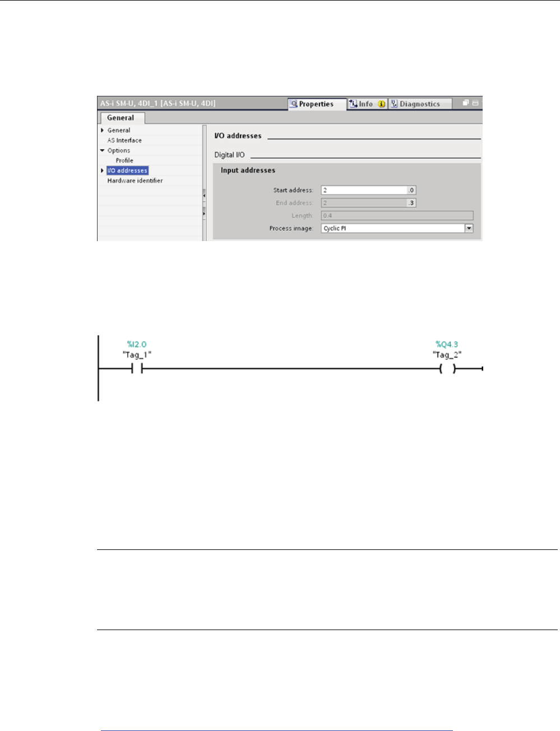Image resolution: width=560 pixels, height=731 pixels.
Task: Click the left splitter collapse arrow
Action: 204,195
